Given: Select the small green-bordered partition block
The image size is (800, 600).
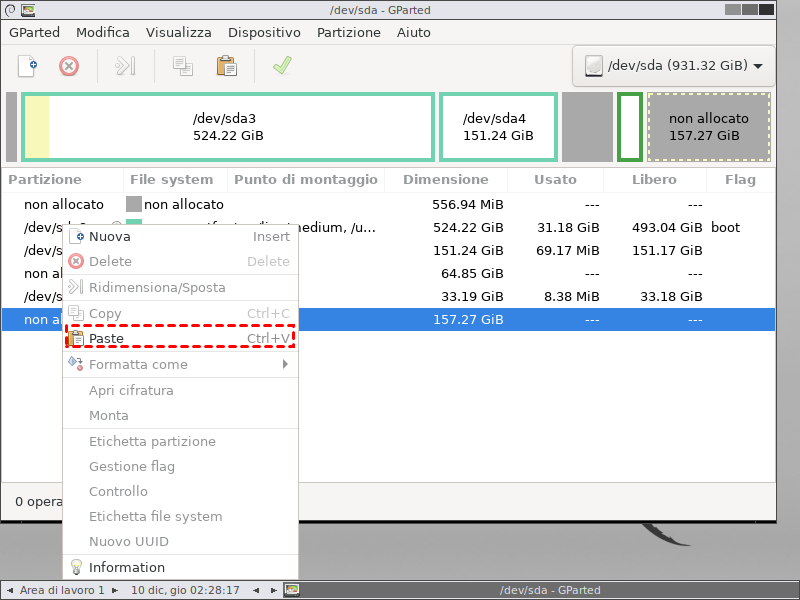Looking at the screenshot, I should (630, 127).
